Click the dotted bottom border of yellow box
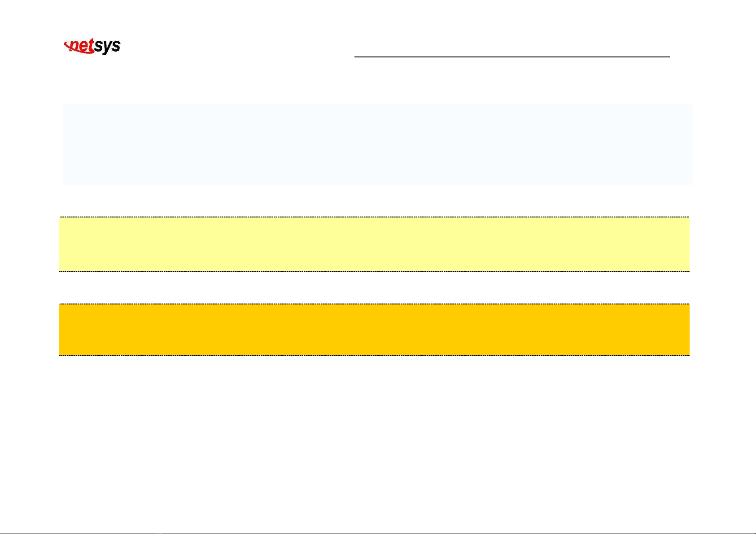Image resolution: width=756 pixels, height=534 pixels. [x=374, y=271]
